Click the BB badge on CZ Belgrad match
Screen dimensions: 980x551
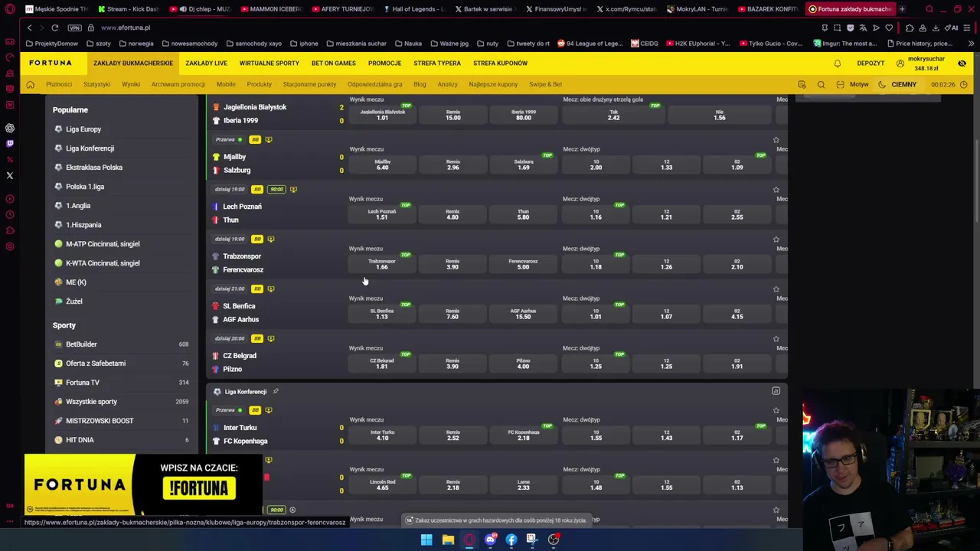[x=257, y=338]
